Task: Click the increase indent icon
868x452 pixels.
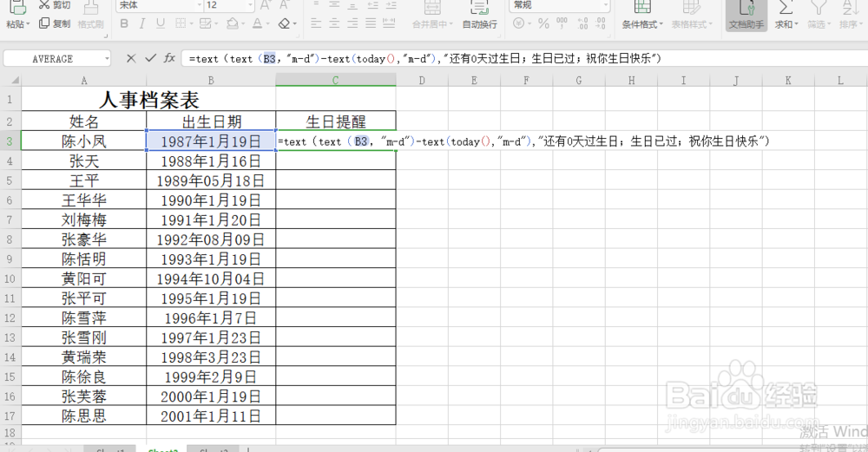Action: pos(391,5)
